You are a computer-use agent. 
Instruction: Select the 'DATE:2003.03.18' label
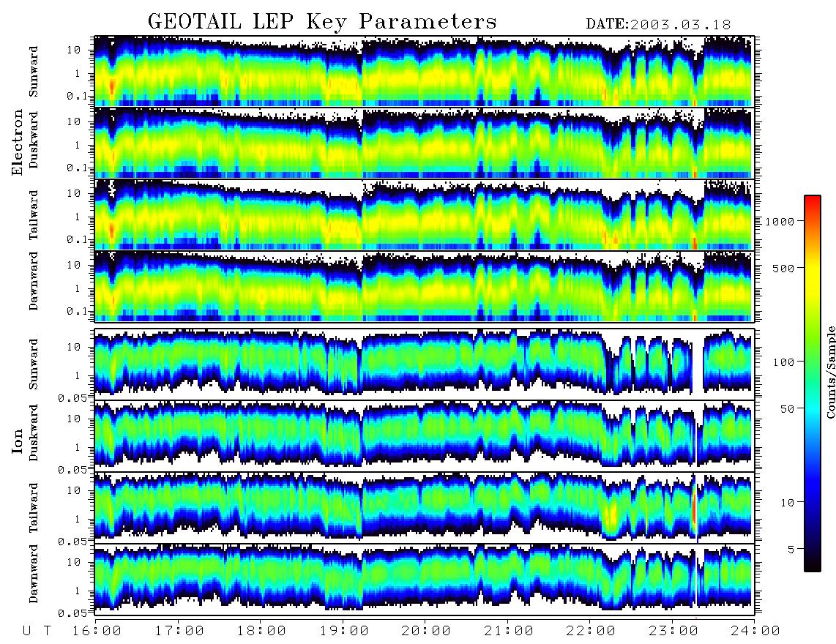click(x=658, y=25)
